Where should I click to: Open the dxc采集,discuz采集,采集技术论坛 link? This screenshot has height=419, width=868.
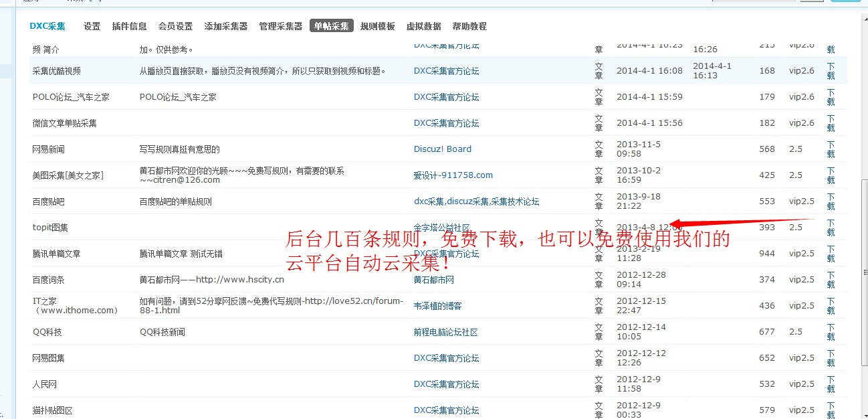(x=476, y=201)
